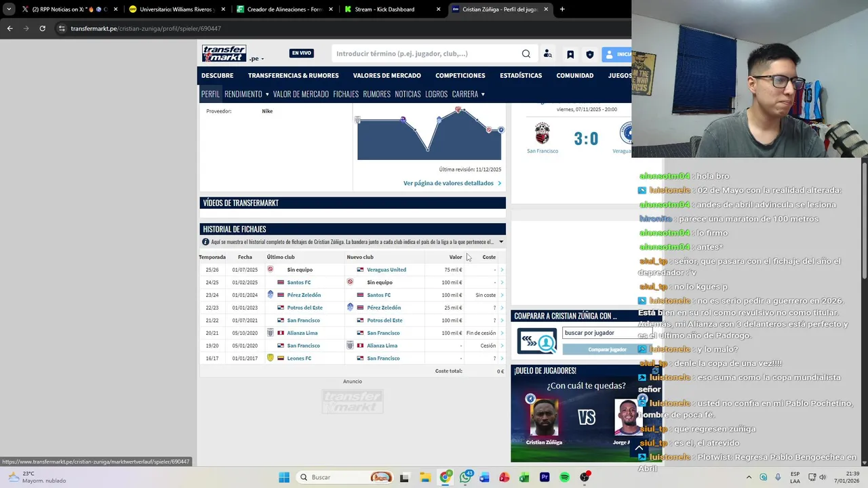Click Pérez Zeledón in Último club column
Viewport: 868px width, 488px height.
coord(304,295)
